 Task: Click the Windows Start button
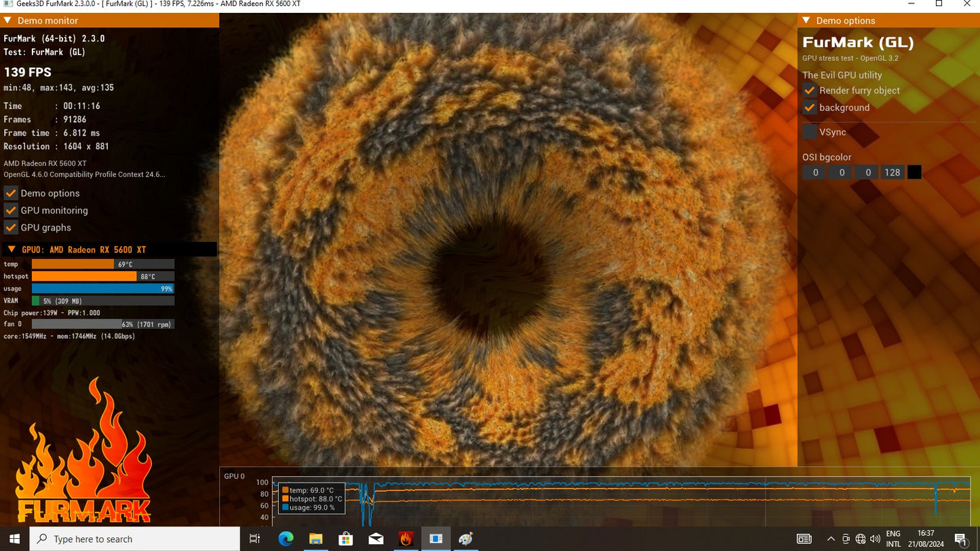(x=14, y=539)
